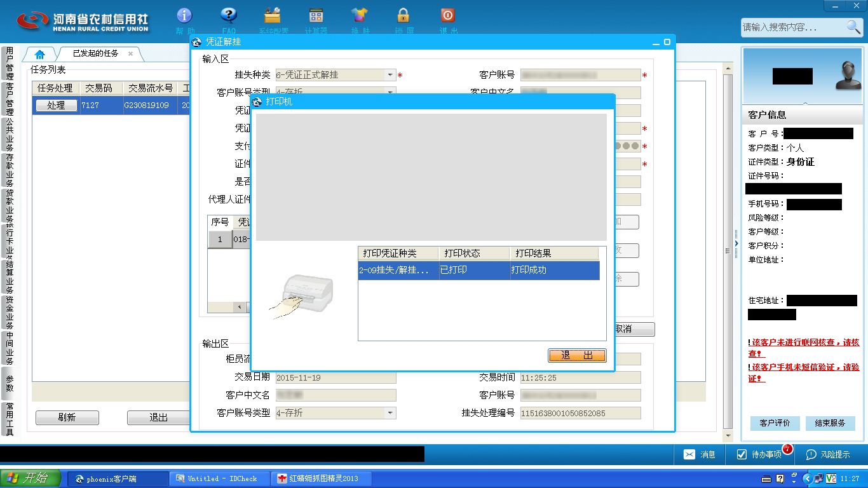Click the 凭证解挂 window vertical scrollbar
This screenshot has width=868, height=488.
pos(728,252)
